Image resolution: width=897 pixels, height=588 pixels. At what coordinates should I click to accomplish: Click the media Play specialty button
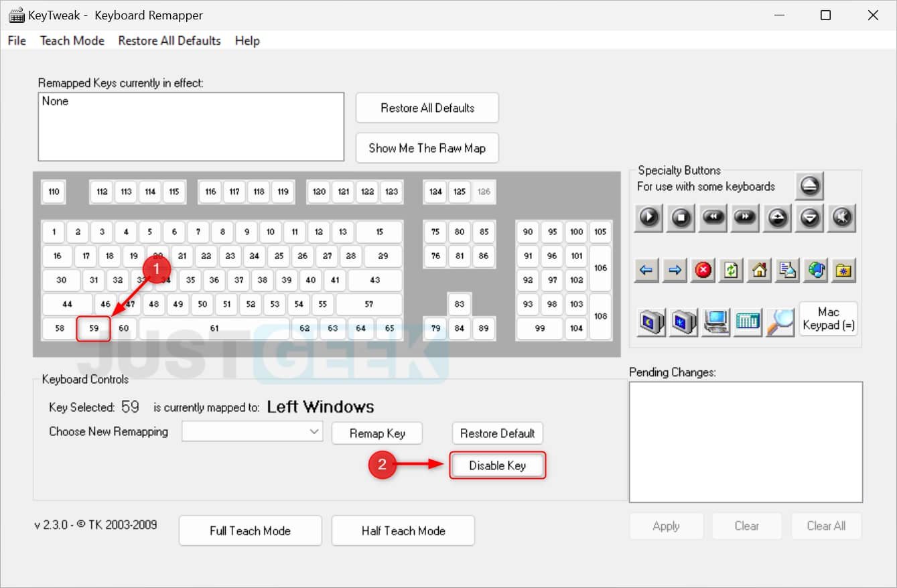(649, 218)
